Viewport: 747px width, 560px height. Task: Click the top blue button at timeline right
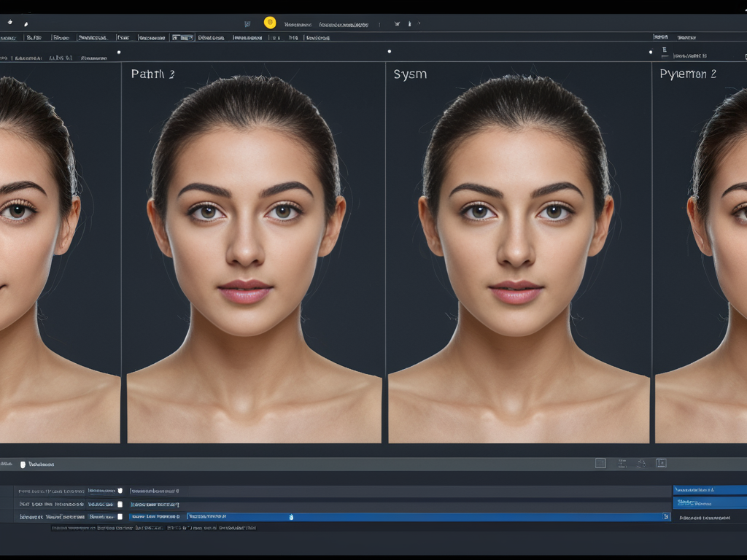(x=709, y=490)
